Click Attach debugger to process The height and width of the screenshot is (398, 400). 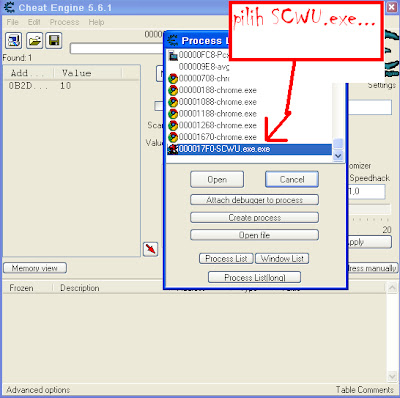pos(254,200)
